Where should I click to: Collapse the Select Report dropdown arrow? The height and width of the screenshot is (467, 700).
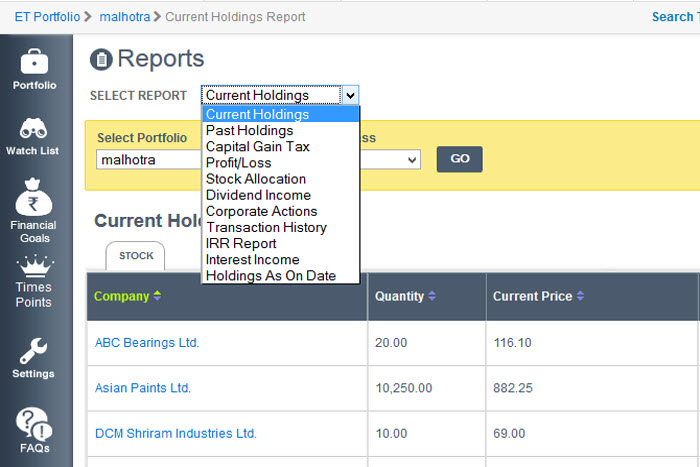pos(350,95)
